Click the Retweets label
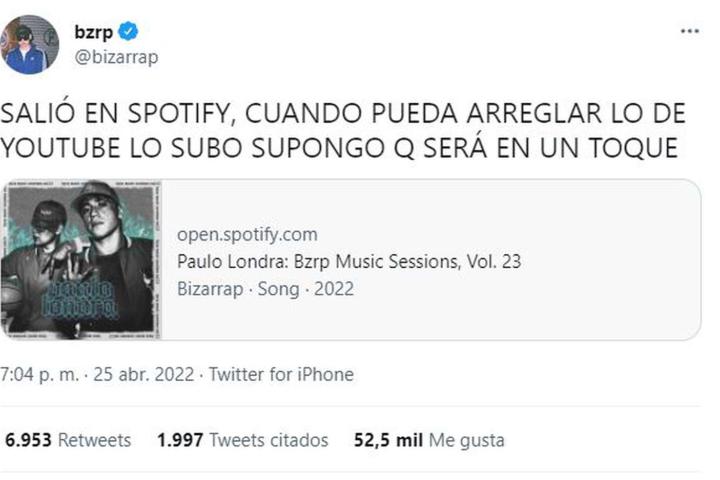Viewport: 720px width, 480px height. point(95,440)
